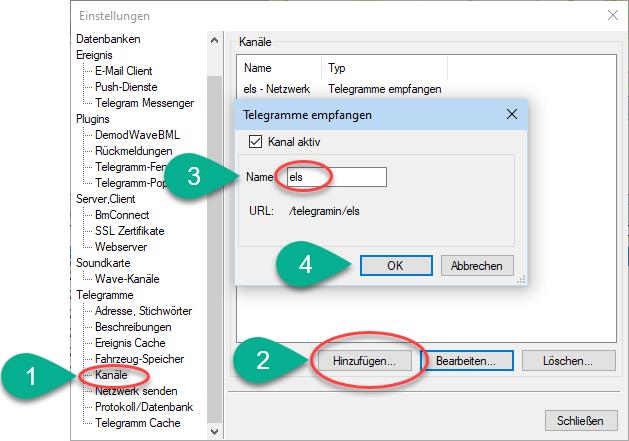
Task: Select Kanäle in the tree
Action: (x=112, y=376)
